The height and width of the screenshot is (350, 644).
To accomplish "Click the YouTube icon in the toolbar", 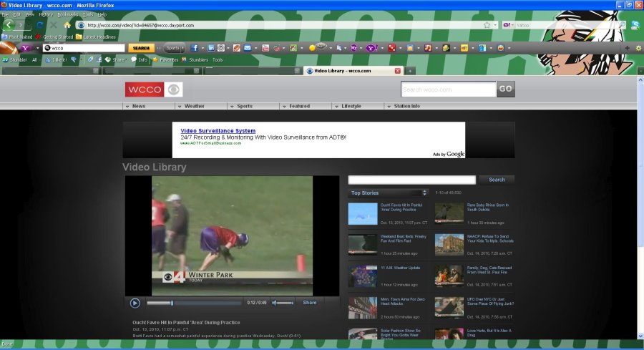I will point(265,48).
